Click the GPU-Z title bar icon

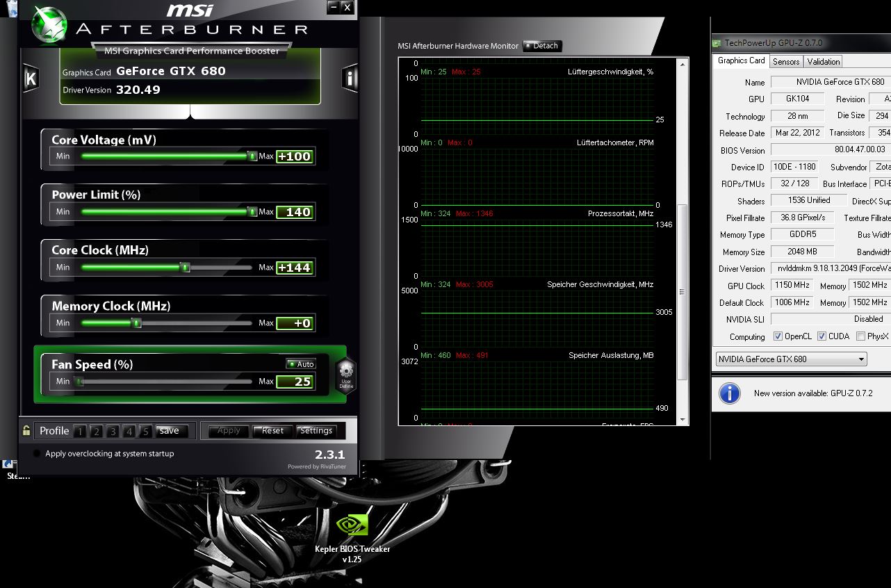(717, 43)
